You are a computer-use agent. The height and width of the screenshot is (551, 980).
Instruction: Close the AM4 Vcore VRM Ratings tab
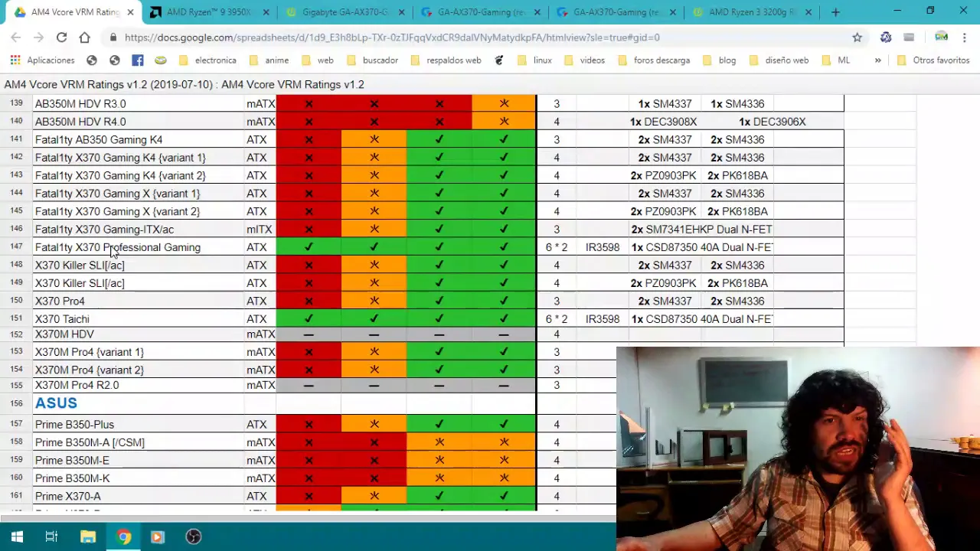(x=130, y=12)
